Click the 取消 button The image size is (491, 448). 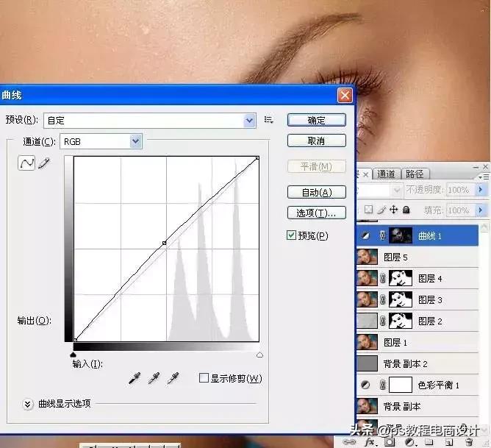pyautogui.click(x=317, y=141)
